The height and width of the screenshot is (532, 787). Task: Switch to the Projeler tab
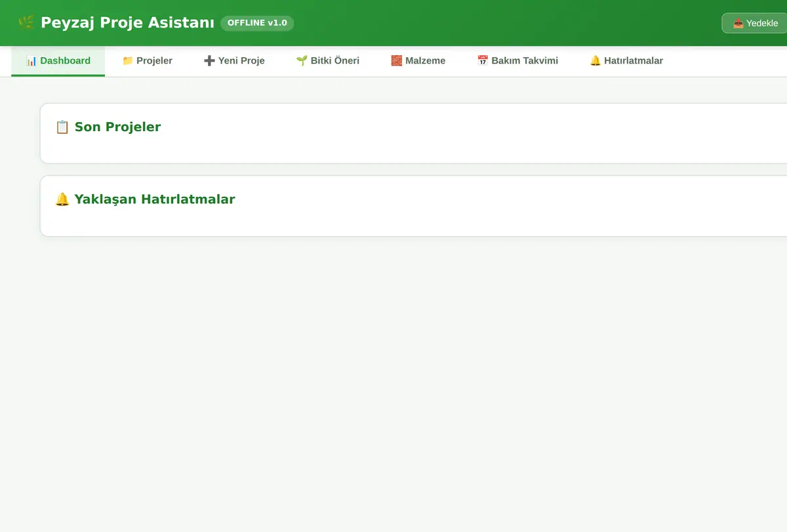(148, 61)
